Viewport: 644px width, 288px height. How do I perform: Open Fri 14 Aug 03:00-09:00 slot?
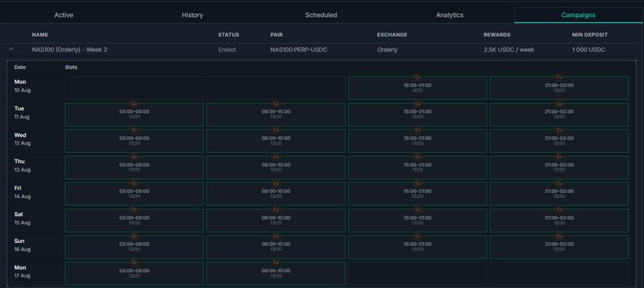coord(135,194)
